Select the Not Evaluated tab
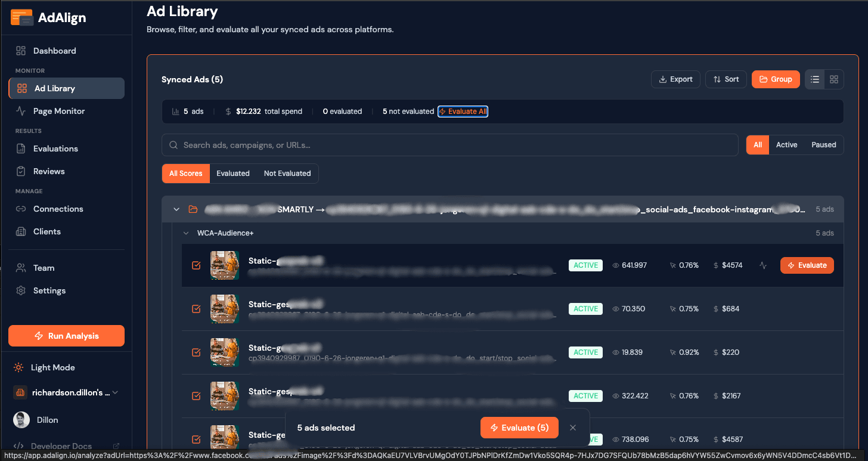The height and width of the screenshot is (461, 868). [287, 173]
